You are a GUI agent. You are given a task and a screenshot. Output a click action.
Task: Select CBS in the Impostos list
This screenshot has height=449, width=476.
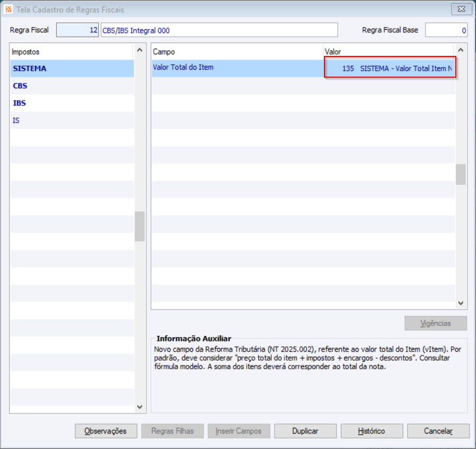coord(72,86)
